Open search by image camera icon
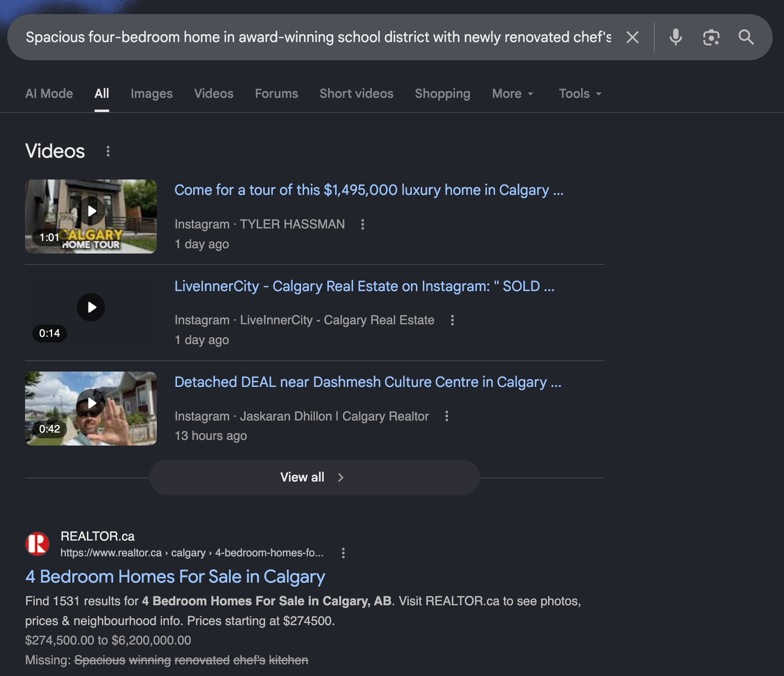Screen dimensions: 784x676 (x=711, y=37)
